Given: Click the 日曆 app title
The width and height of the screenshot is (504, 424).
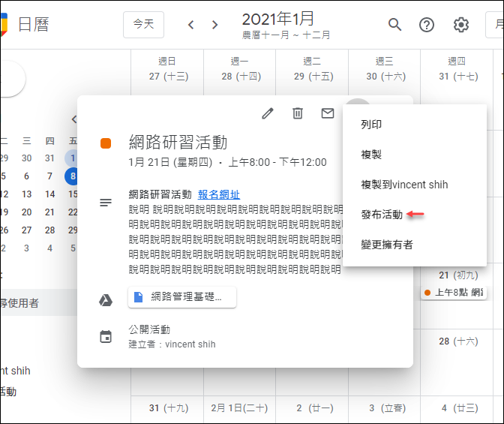Looking at the screenshot, I should [x=34, y=25].
